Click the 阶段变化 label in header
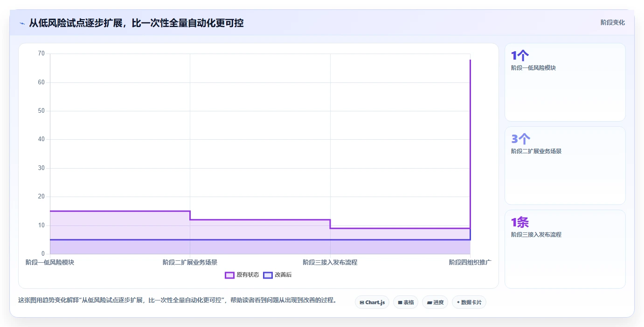This screenshot has height=327, width=644. click(613, 22)
